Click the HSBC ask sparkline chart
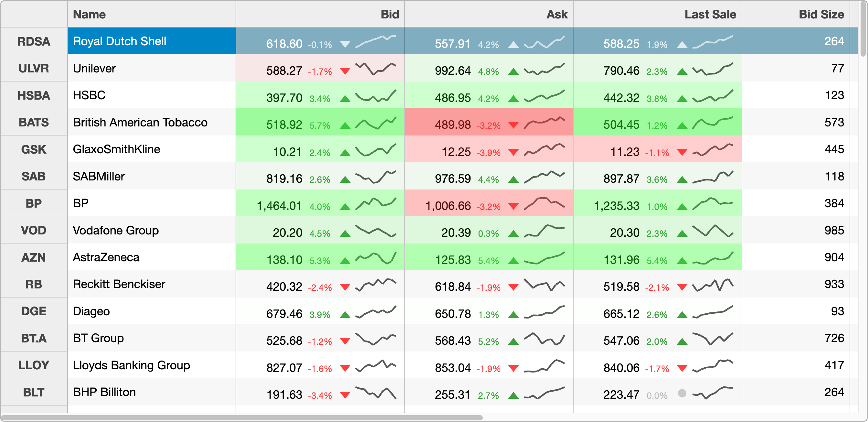This screenshot has width=868, height=422. (x=544, y=96)
